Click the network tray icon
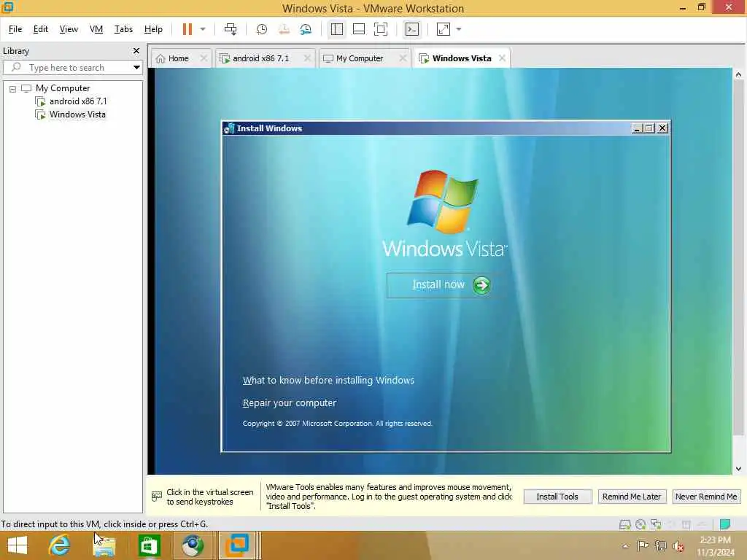 coord(660,545)
